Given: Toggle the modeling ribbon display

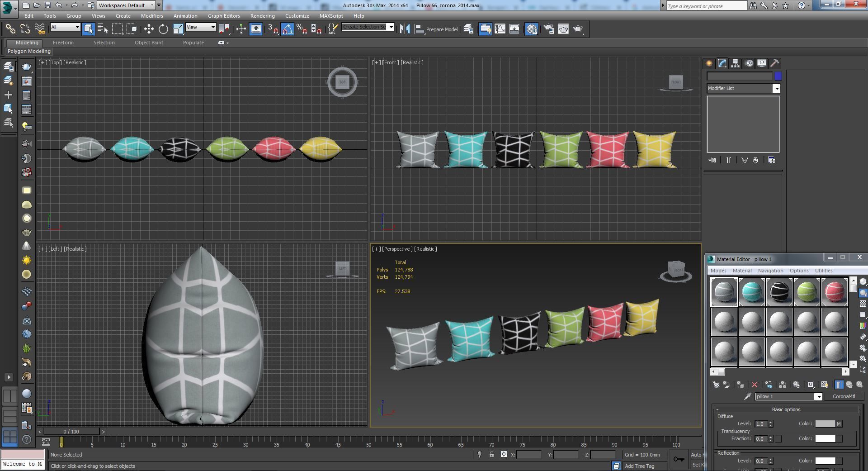Looking at the screenshot, I should [x=486, y=29].
